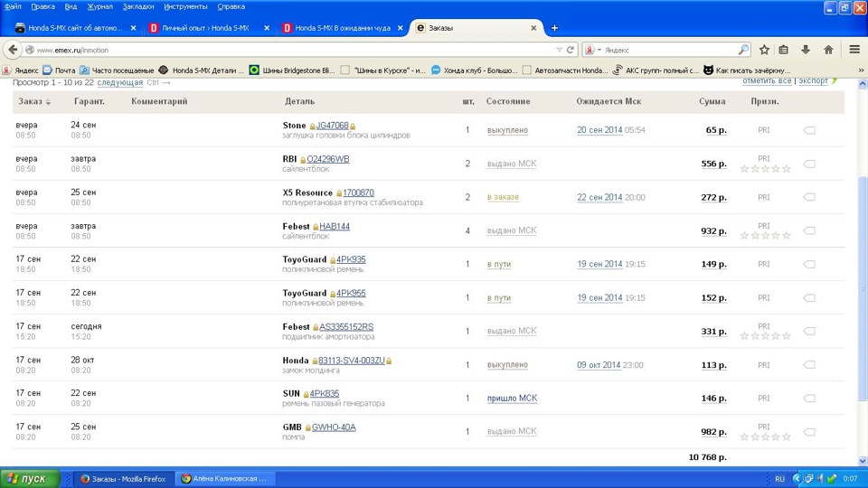Reload the page with the refresh icon
This screenshot has width=868, height=488.
(571, 50)
